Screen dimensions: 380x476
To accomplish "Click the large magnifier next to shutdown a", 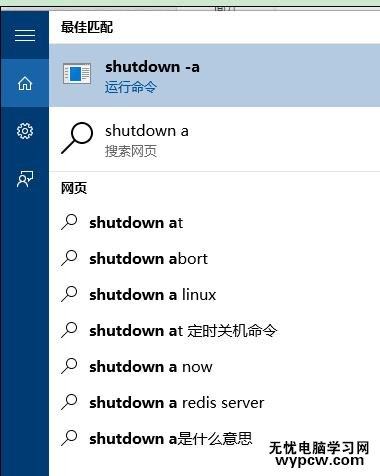I will click(x=77, y=138).
